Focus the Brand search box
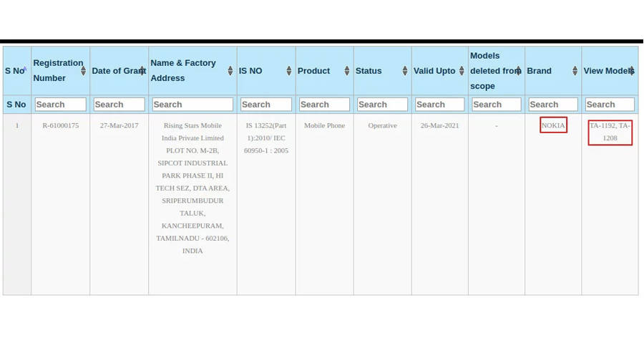This screenshot has height=361, width=644. pyautogui.click(x=552, y=105)
